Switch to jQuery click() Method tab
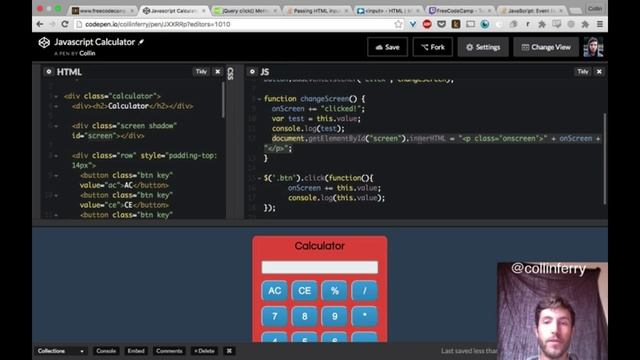Viewport: 640px width, 360px height. (x=245, y=11)
